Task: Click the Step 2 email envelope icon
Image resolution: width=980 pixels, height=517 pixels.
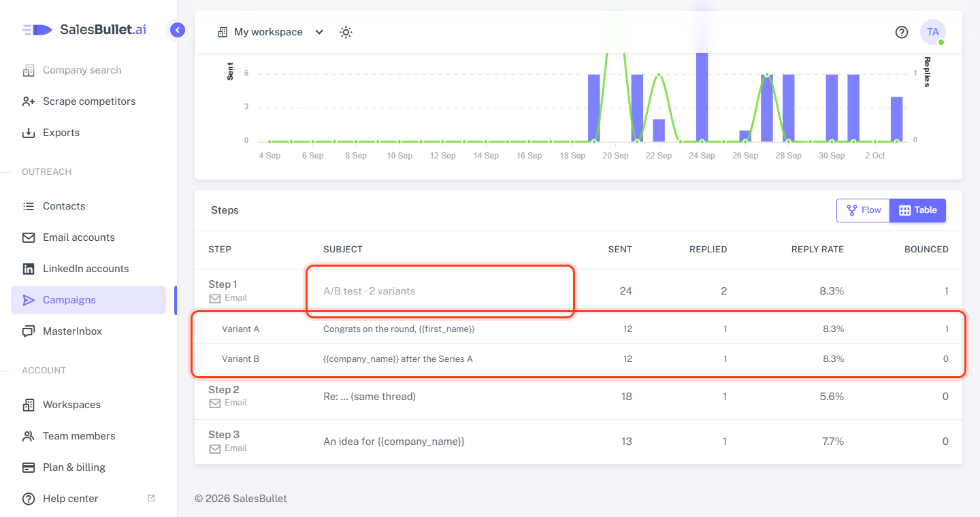Action: click(215, 403)
